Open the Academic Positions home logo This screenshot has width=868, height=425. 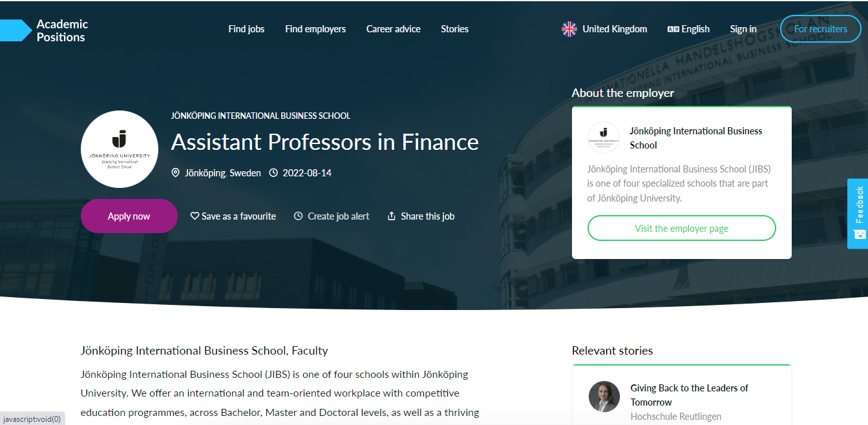point(44,30)
